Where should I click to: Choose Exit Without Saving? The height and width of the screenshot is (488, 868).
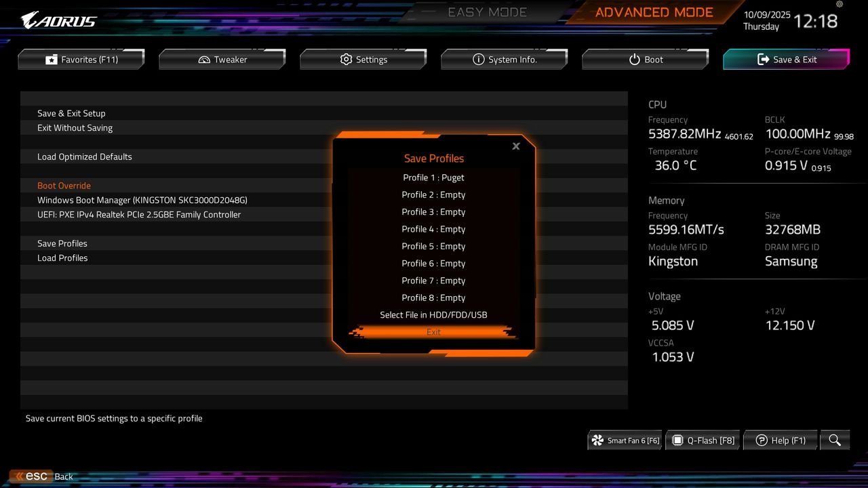click(75, 127)
